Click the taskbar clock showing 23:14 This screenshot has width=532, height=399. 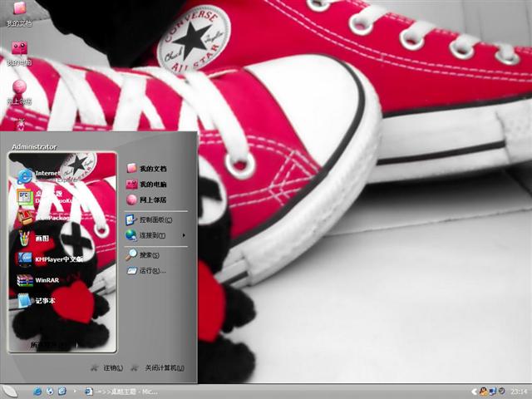[518, 391]
